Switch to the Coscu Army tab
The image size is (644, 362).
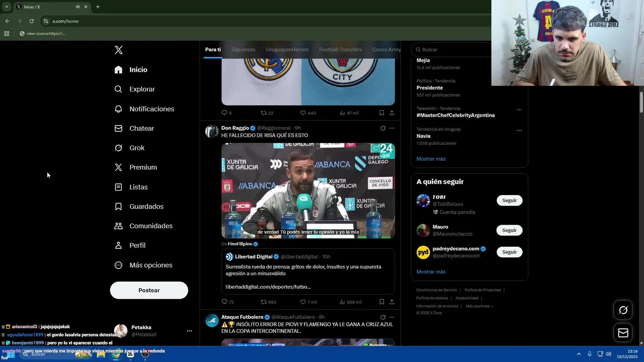coord(386,49)
